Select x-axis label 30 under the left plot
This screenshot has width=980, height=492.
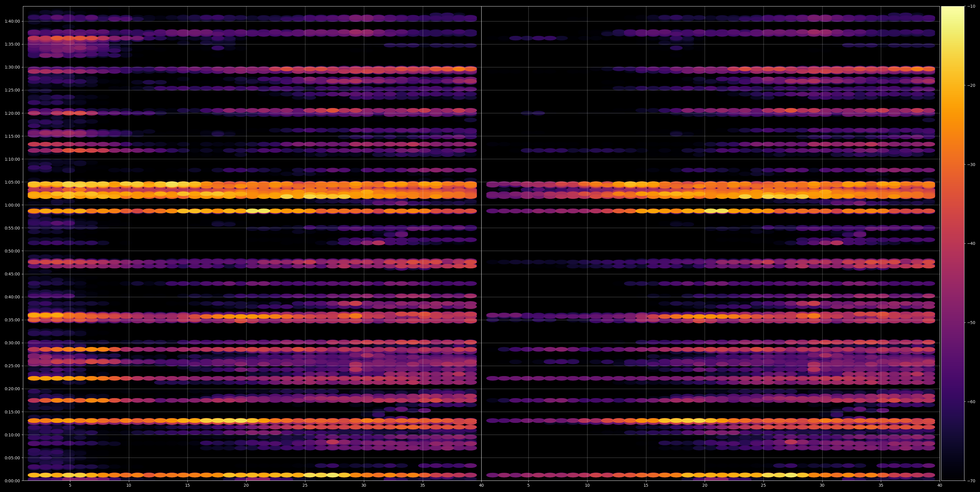tap(364, 486)
